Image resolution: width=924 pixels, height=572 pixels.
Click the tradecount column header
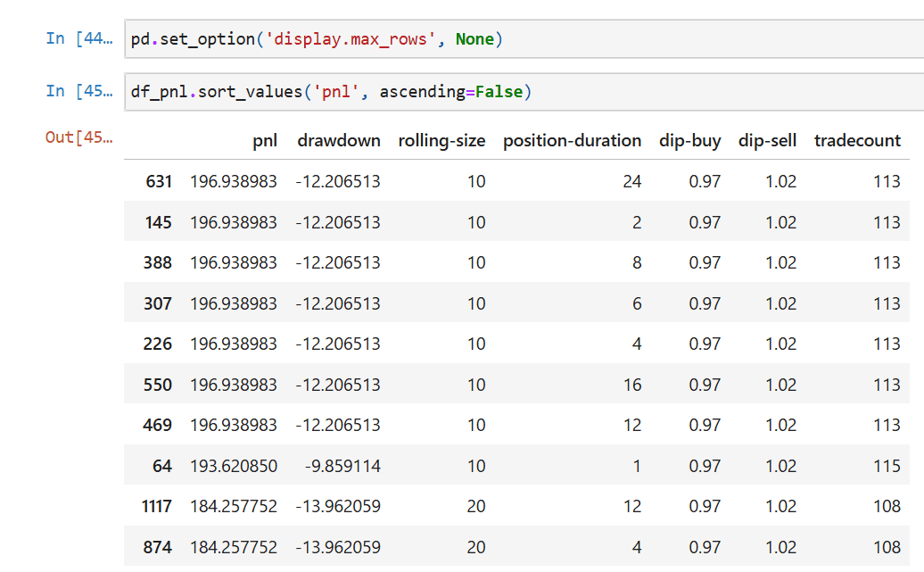[857, 140]
